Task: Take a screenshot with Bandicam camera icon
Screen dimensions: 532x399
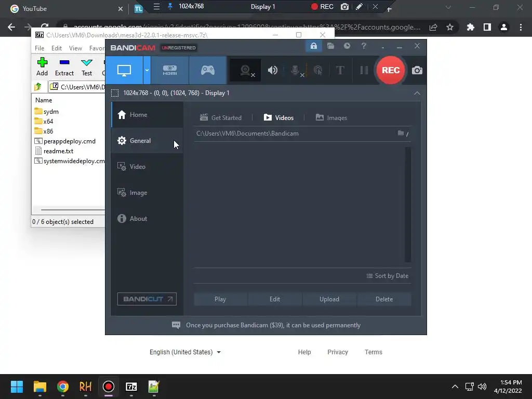Action: [417, 70]
